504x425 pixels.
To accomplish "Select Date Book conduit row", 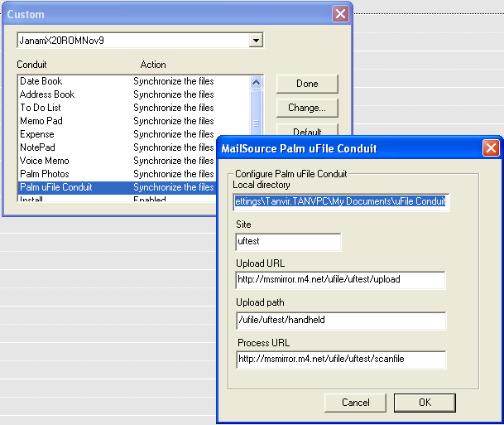I will (x=74, y=81).
